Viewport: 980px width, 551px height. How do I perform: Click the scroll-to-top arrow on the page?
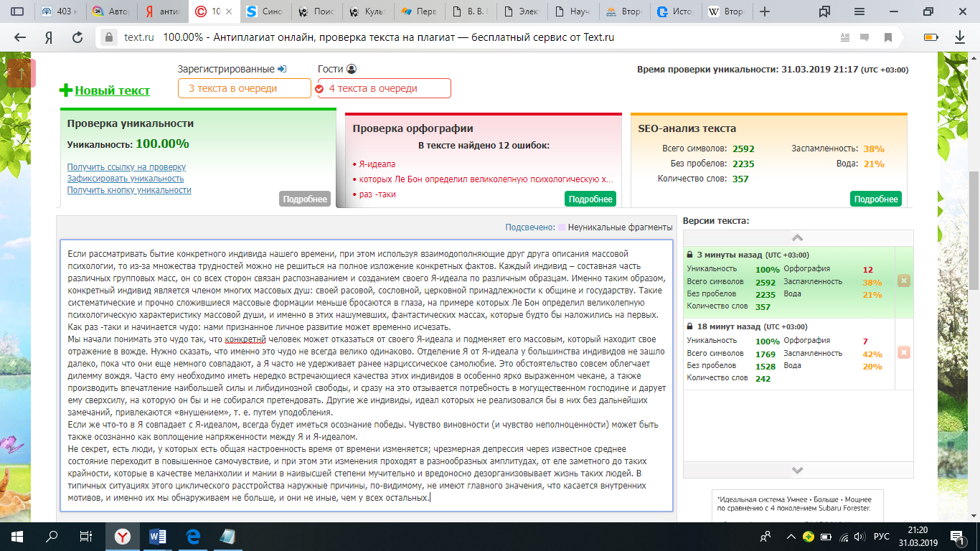(x=21, y=73)
